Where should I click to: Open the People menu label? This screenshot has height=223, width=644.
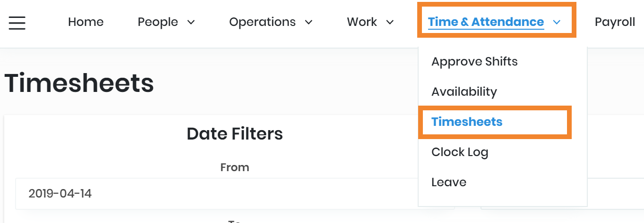(158, 22)
